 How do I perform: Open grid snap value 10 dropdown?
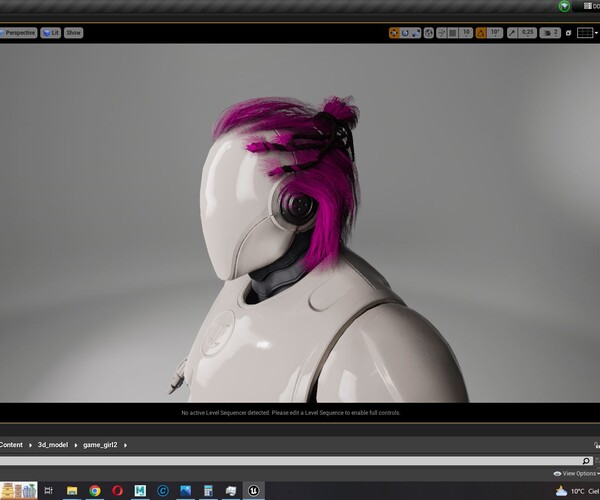coord(466,33)
